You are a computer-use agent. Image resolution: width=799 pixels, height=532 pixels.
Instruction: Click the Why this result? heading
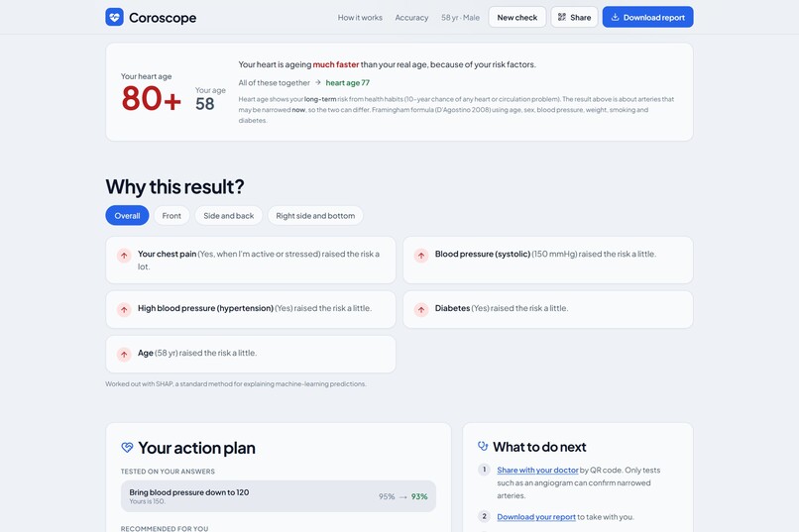point(174,187)
